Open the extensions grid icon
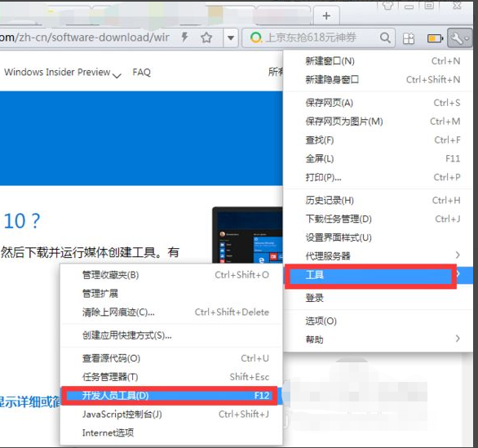 tap(409, 38)
